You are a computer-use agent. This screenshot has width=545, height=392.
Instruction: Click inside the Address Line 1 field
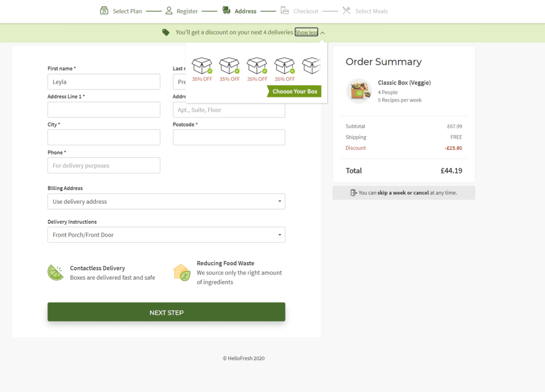pyautogui.click(x=104, y=110)
